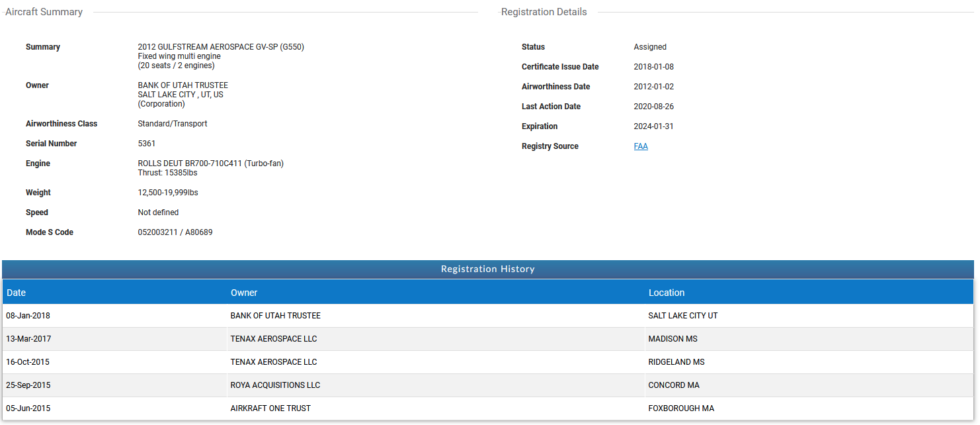
Task: Select the Fixed wing multi engine text
Action: click(179, 56)
